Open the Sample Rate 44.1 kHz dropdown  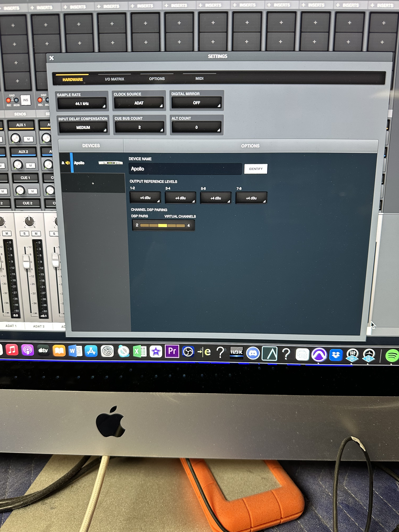pos(82,104)
